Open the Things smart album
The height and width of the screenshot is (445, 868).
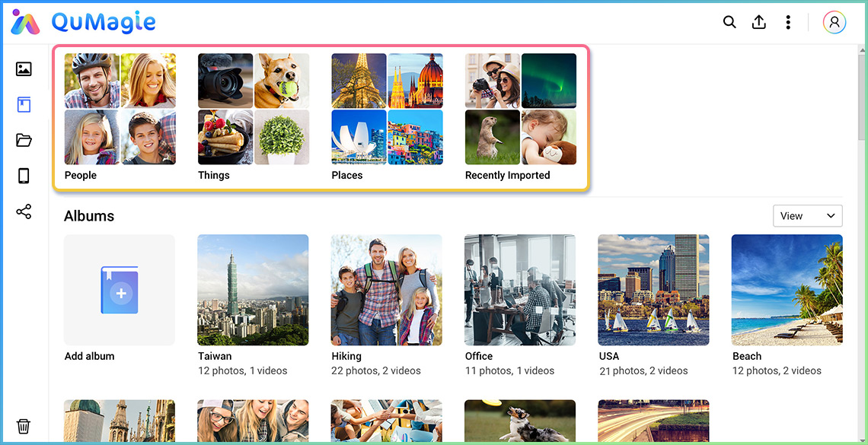[x=254, y=109]
